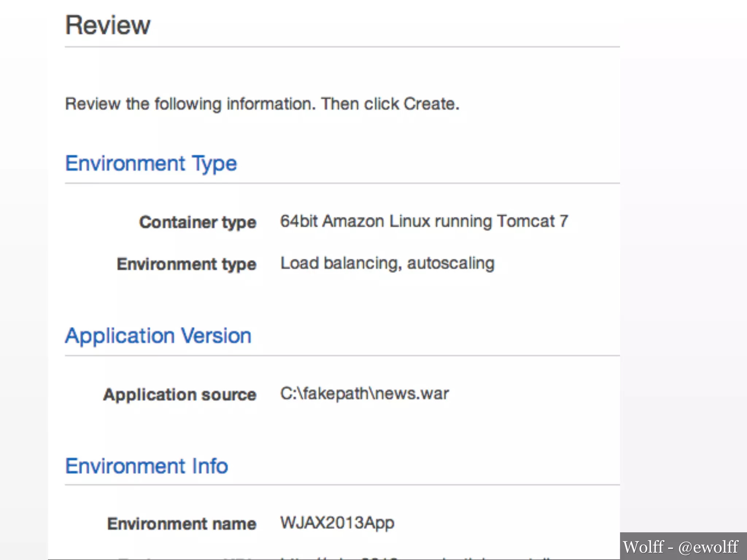Select the Application Version section heading
747x560 pixels.
click(158, 335)
